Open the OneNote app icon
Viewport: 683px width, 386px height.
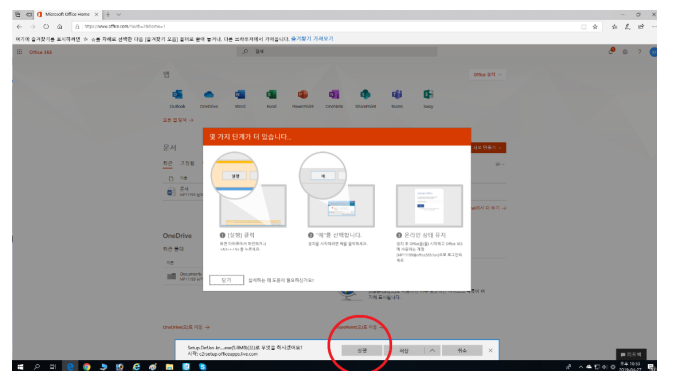click(334, 95)
